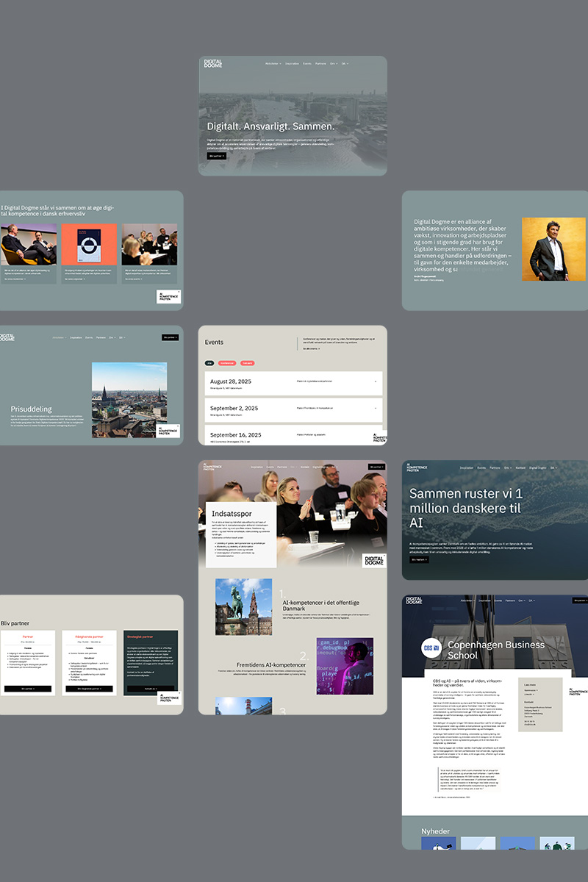588x882 pixels.
Task: Click the 'Bliv rådgivende partner' button
Action: tap(87, 689)
